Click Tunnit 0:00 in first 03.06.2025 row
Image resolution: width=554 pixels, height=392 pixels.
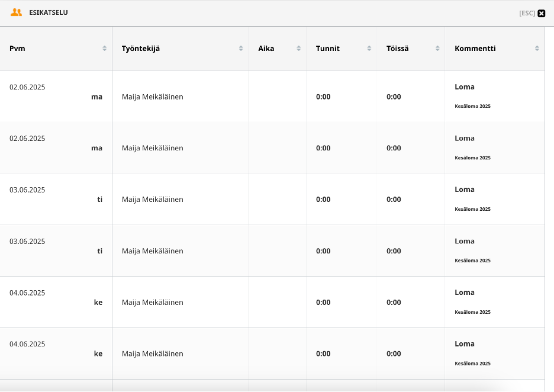coord(323,200)
